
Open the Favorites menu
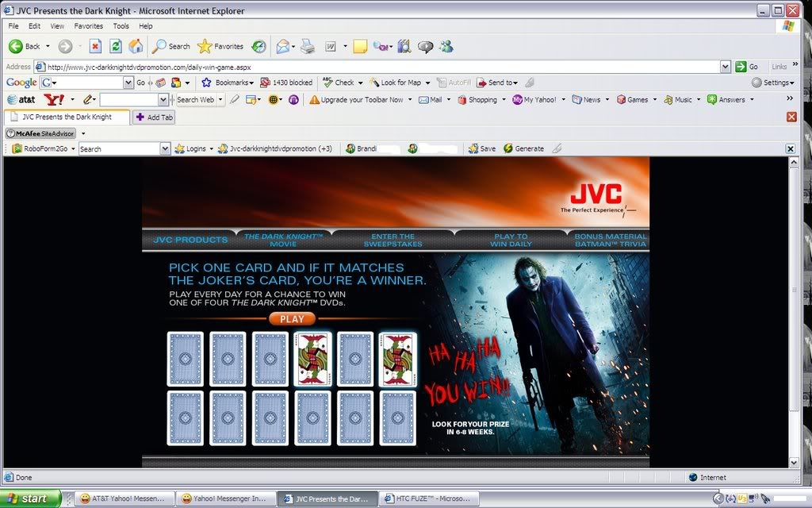[x=88, y=26]
